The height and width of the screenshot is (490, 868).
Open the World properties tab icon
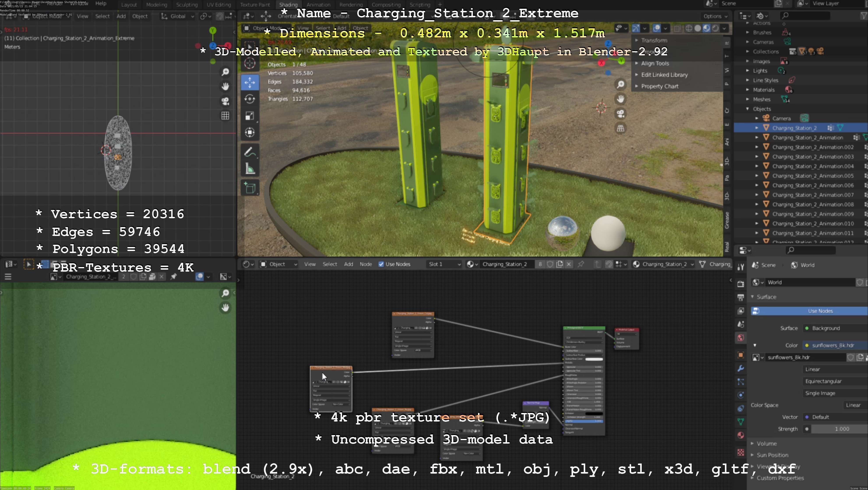(740, 338)
